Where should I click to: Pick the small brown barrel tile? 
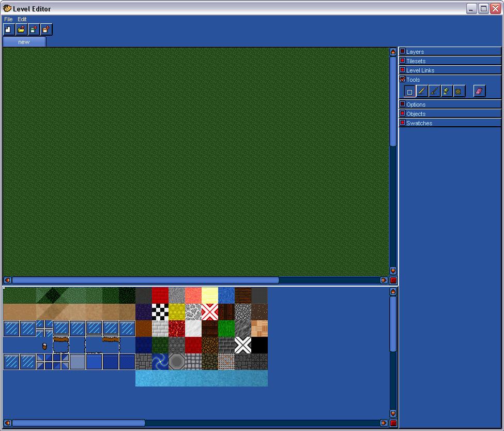[x=44, y=346]
